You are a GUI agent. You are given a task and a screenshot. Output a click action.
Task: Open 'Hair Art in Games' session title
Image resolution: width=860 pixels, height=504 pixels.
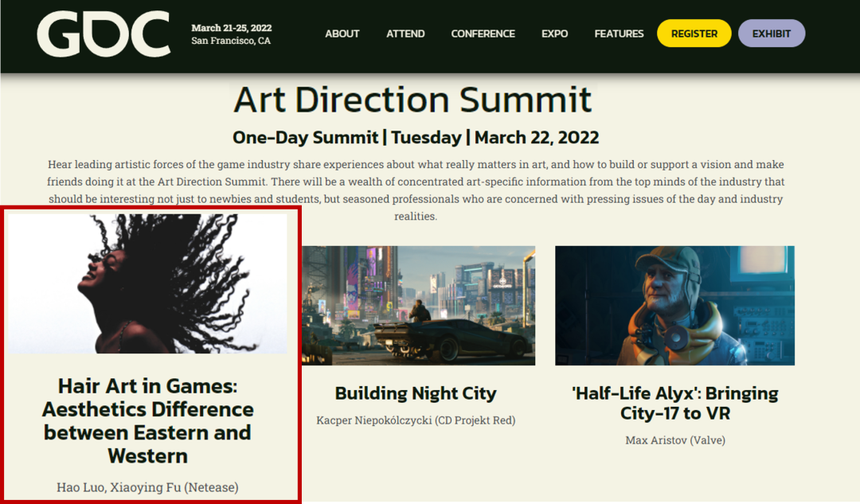click(x=147, y=421)
